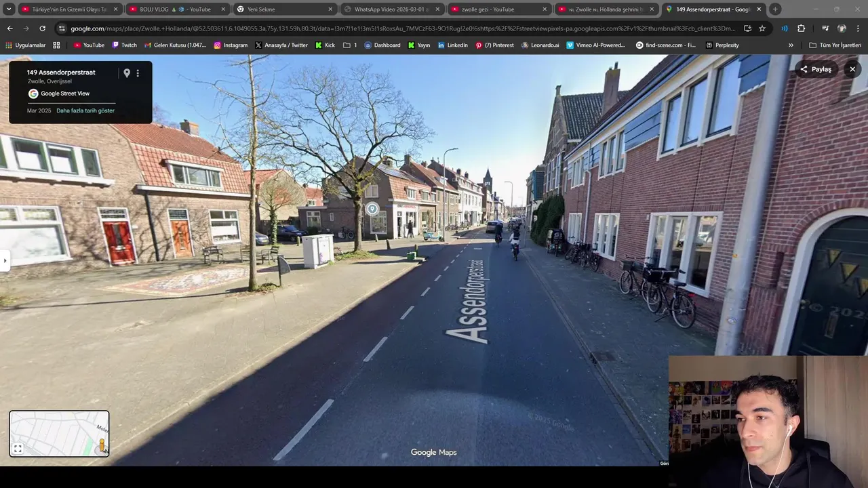Open Instagram bookmark
This screenshot has width=868, height=488.
pyautogui.click(x=231, y=45)
